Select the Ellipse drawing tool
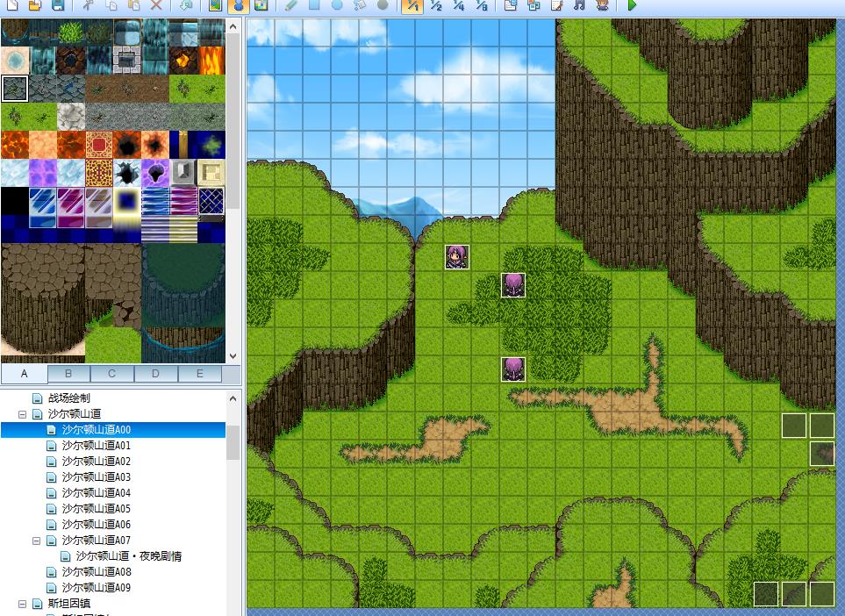This screenshot has height=616, width=845. (x=337, y=5)
